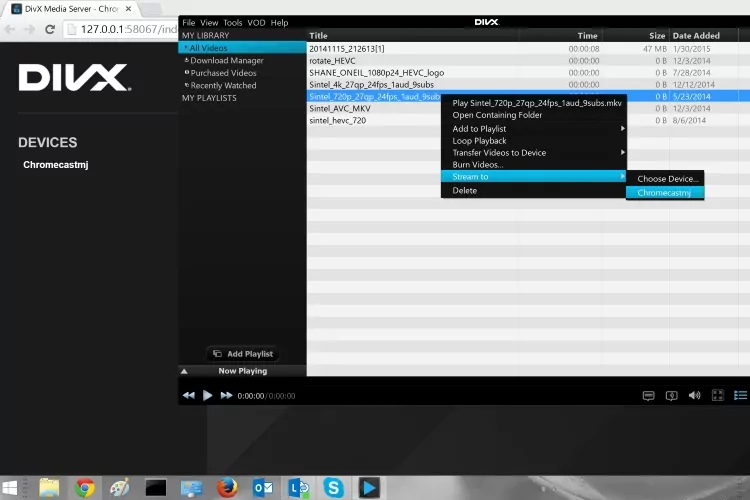Click Chrome's forward navigation arrow

30,29
